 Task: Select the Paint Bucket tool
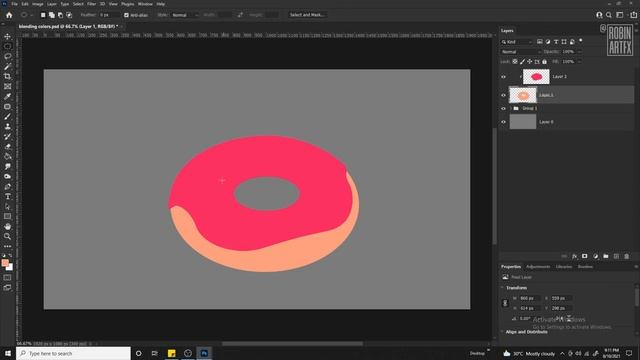point(7,156)
